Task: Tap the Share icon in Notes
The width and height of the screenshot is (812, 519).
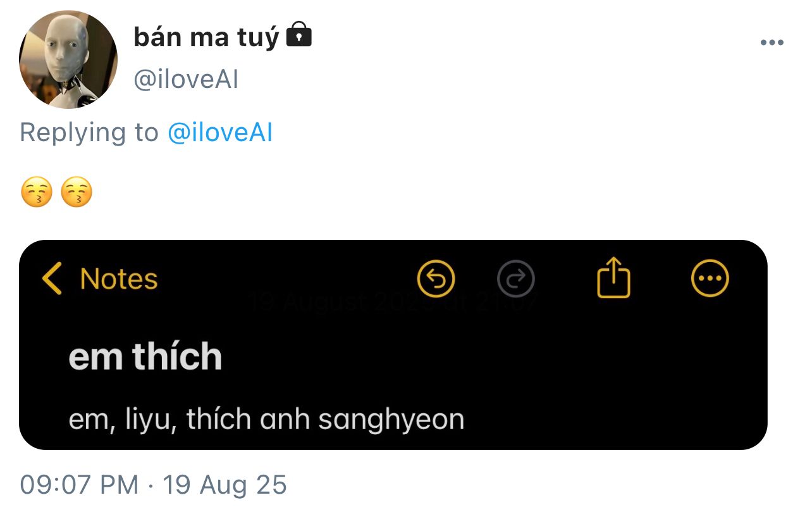Action: pyautogui.click(x=613, y=279)
